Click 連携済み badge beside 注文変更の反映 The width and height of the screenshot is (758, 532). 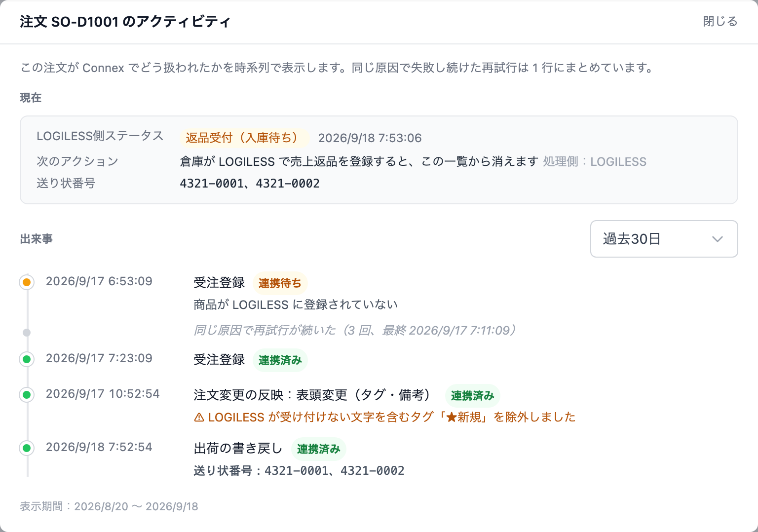pos(472,396)
